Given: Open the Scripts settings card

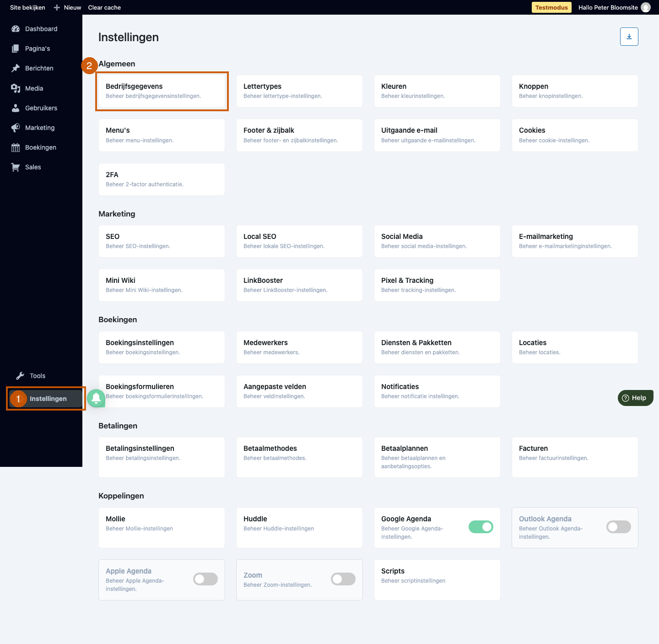Looking at the screenshot, I should click(x=437, y=580).
